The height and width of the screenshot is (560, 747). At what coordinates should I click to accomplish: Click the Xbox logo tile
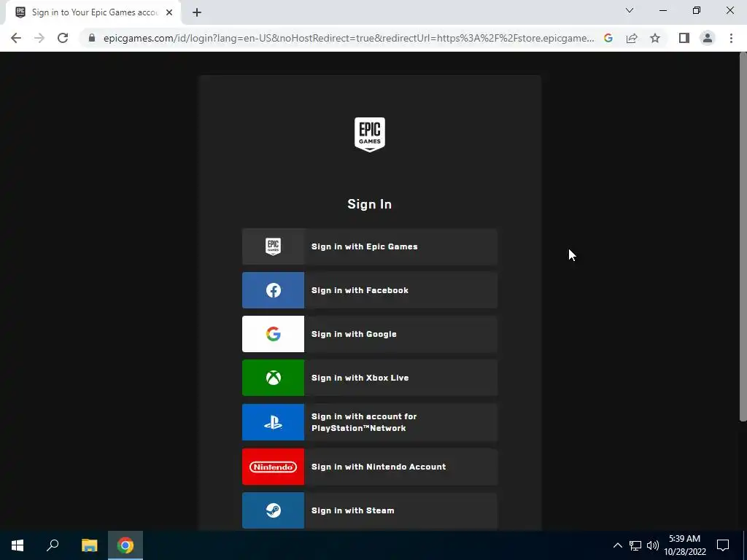273,378
